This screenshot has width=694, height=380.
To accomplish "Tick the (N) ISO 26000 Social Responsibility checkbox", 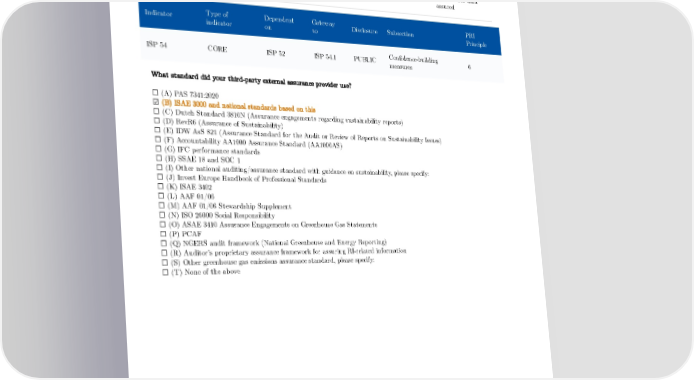I will tap(162, 215).
